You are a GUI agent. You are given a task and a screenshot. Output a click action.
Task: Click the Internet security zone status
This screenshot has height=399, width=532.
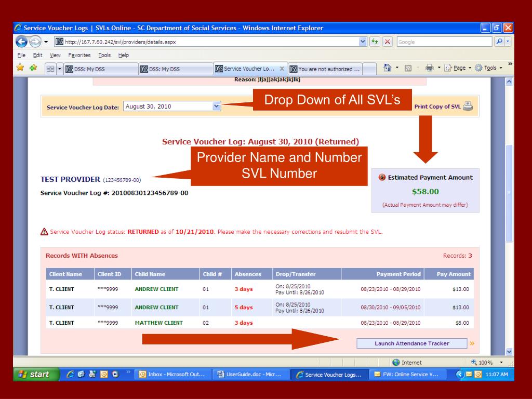click(x=407, y=362)
